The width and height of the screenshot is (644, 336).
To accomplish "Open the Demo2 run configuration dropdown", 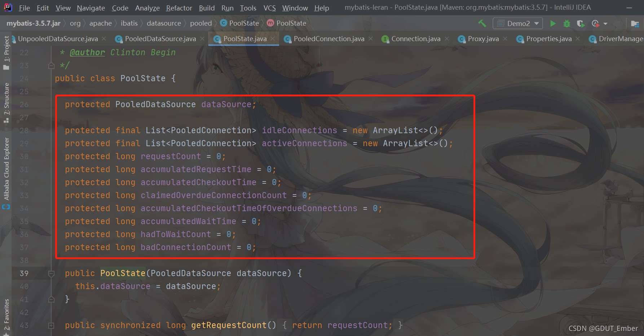I will (x=517, y=23).
